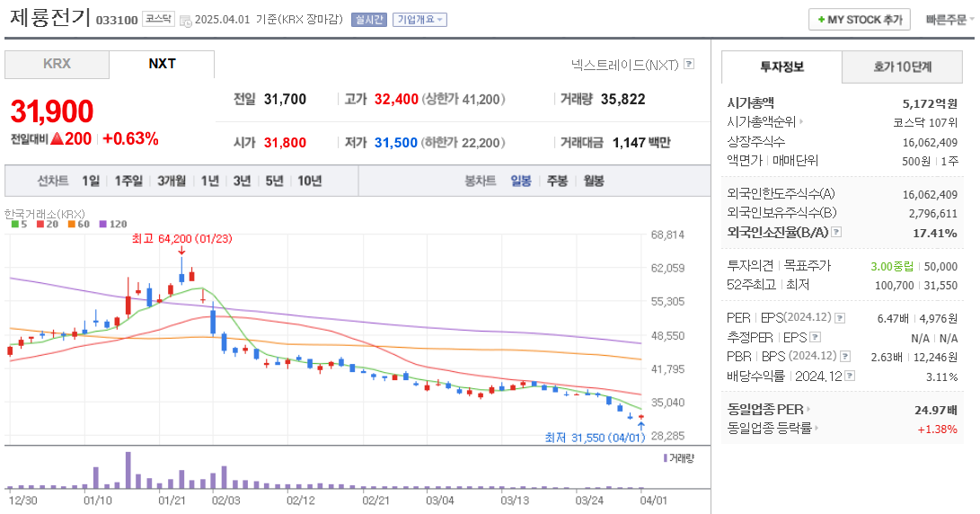Image resolution: width=980 pixels, height=514 pixels.
Task: Switch to the KRX tab
Action: point(57,64)
